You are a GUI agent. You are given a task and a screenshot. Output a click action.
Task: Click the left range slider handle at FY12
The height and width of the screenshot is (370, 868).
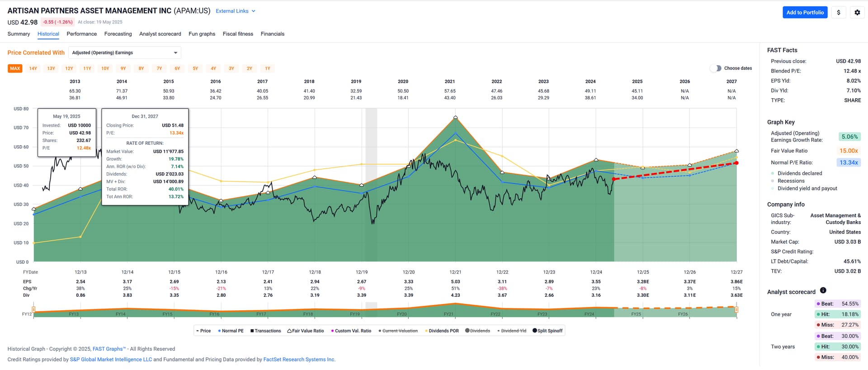(33, 309)
